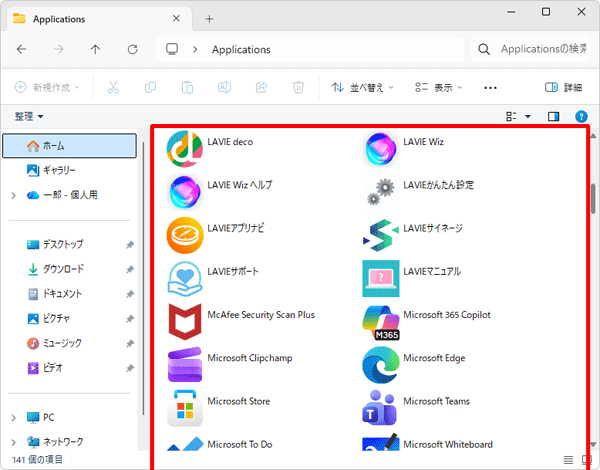Click the cut scissors toolbar icon
600x470 pixels.
pos(113,87)
